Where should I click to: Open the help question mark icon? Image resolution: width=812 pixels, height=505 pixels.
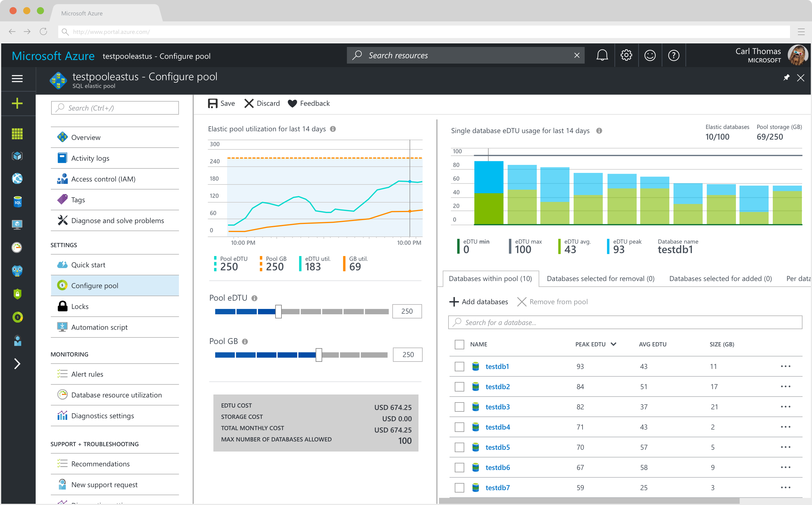click(674, 55)
